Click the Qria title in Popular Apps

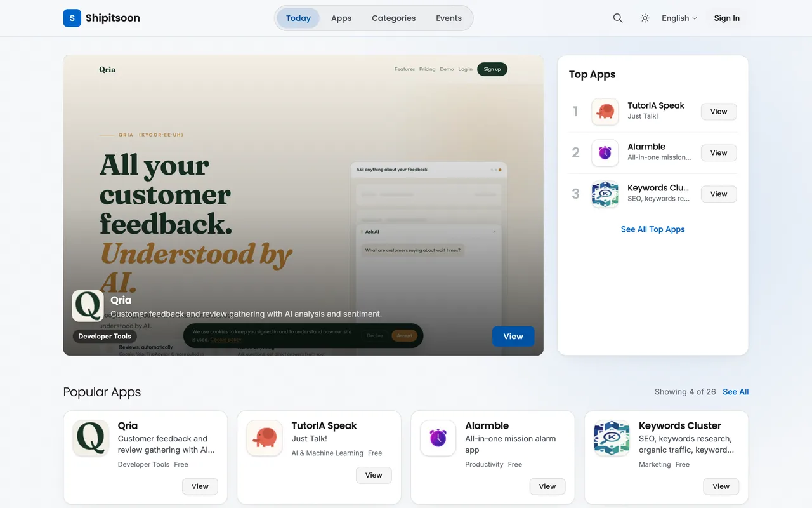[x=128, y=425]
